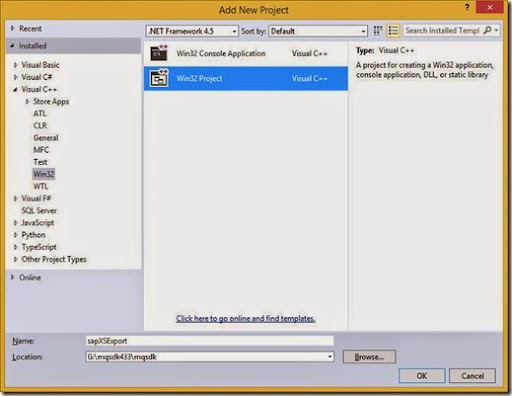Expand the Online section
512x396 pixels.
click(13, 277)
